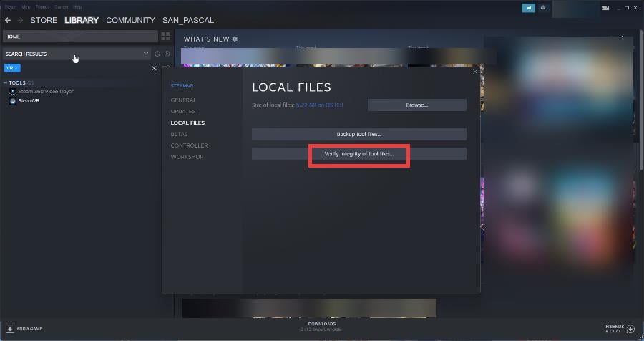The width and height of the screenshot is (644, 341).
Task: Open the Help menu
Action: coord(77,7)
